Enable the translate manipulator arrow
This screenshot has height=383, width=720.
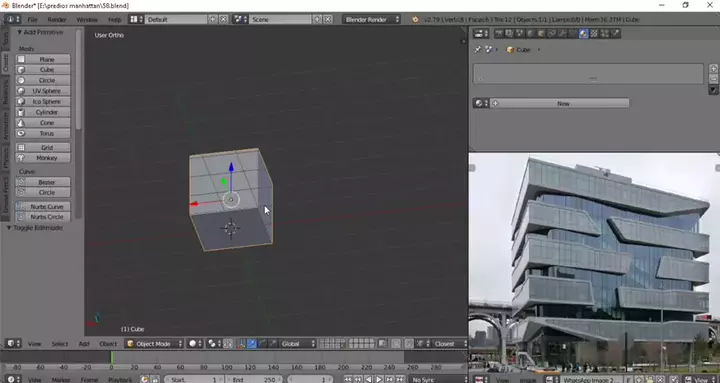[x=252, y=344]
